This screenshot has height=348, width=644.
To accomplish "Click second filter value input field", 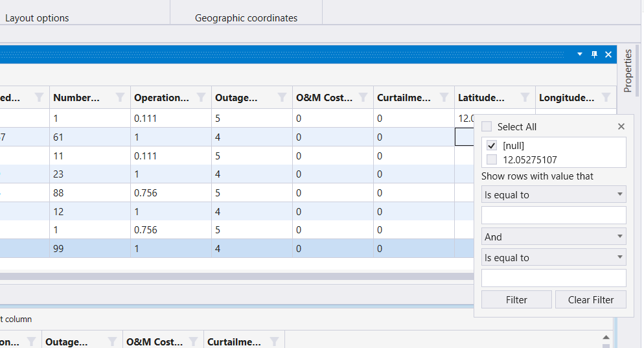I will pyautogui.click(x=554, y=278).
